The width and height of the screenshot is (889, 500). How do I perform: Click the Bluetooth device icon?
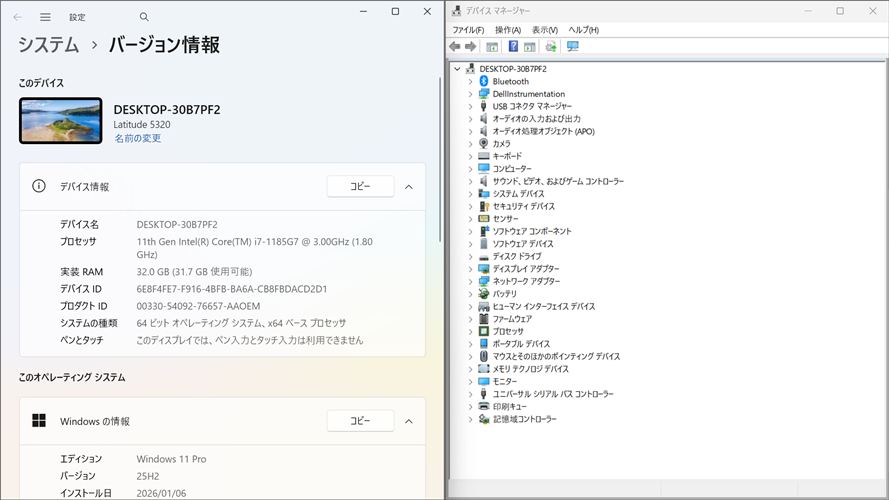pyautogui.click(x=484, y=81)
